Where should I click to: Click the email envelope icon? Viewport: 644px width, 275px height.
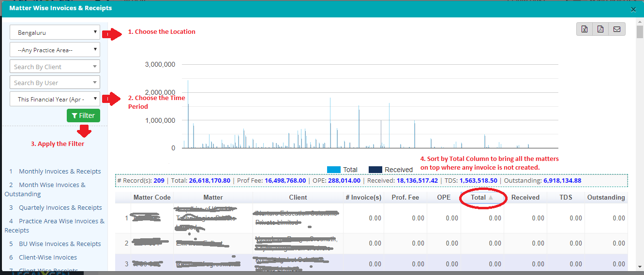pos(617,29)
